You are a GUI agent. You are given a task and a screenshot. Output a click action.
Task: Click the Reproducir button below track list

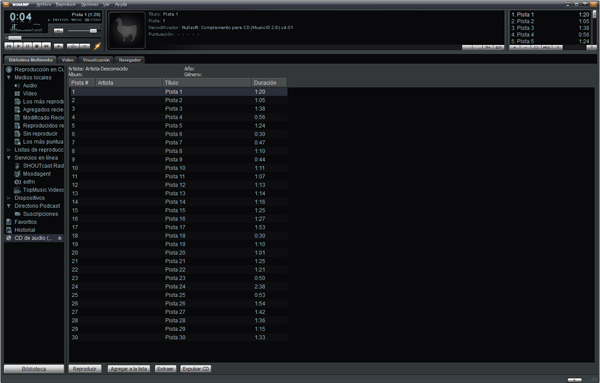tap(85, 369)
